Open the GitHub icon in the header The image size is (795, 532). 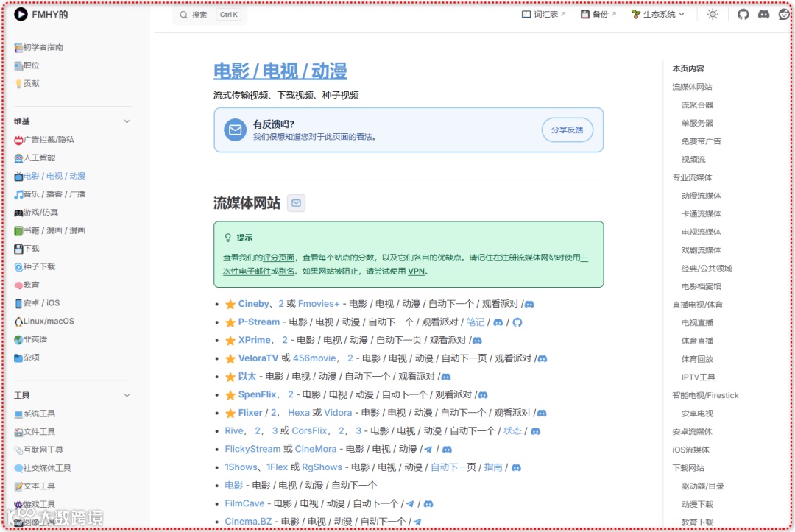(743, 14)
